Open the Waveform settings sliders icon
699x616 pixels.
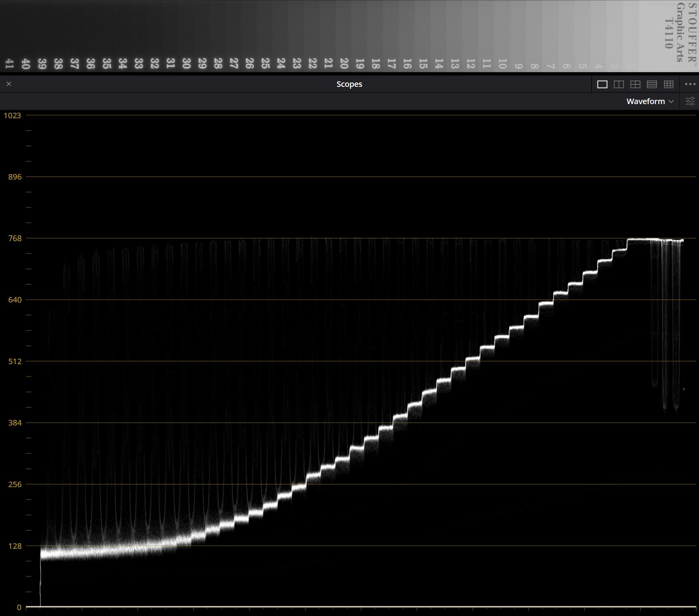pos(690,101)
